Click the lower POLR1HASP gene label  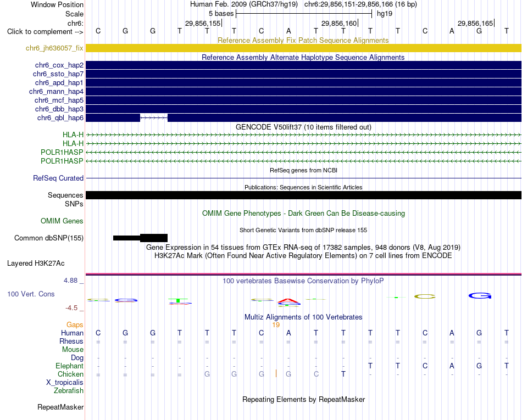click(62, 161)
